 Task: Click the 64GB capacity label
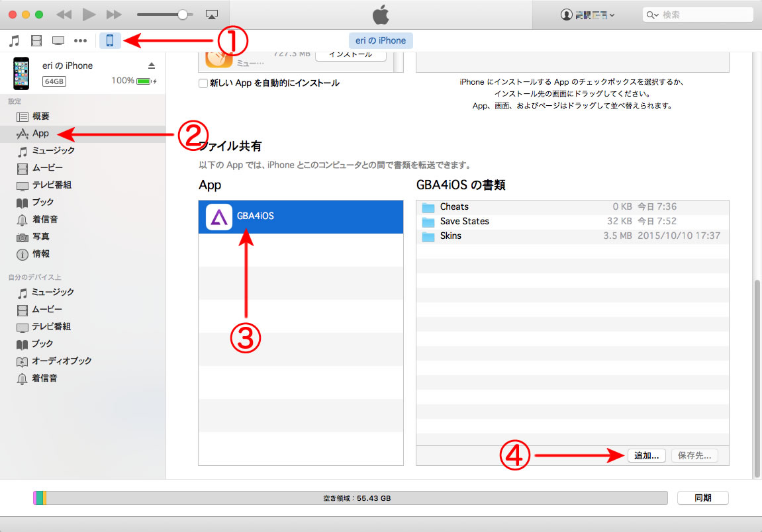click(x=54, y=81)
